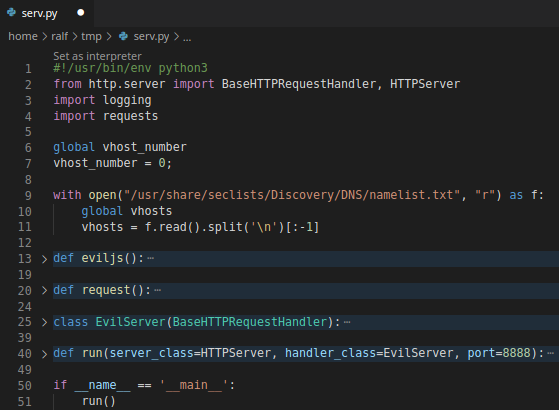Image resolution: width=559 pixels, height=410 pixels.
Task: Click the serv.py breadcrumb item
Action: (151, 37)
